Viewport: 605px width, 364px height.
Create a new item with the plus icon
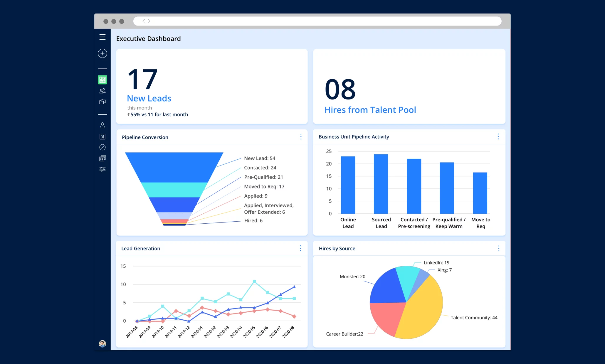point(102,53)
